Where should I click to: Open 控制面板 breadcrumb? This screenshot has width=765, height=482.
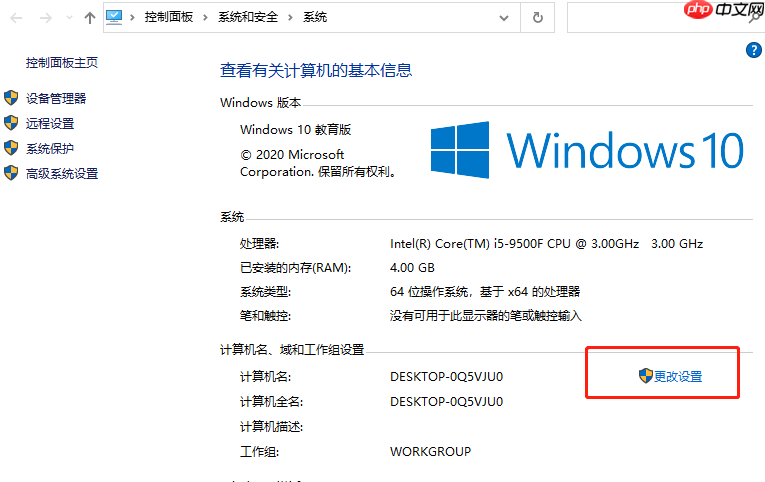tap(169, 17)
